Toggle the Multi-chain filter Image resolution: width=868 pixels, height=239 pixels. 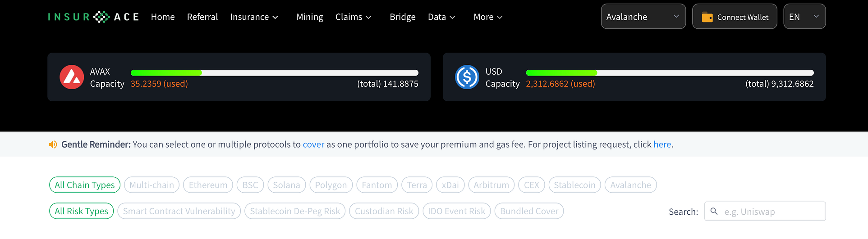click(152, 185)
